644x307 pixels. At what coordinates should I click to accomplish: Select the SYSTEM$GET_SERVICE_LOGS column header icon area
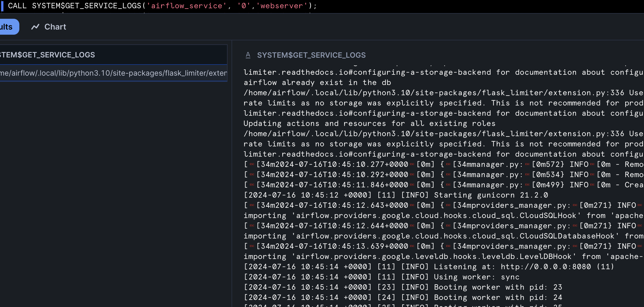(x=48, y=55)
